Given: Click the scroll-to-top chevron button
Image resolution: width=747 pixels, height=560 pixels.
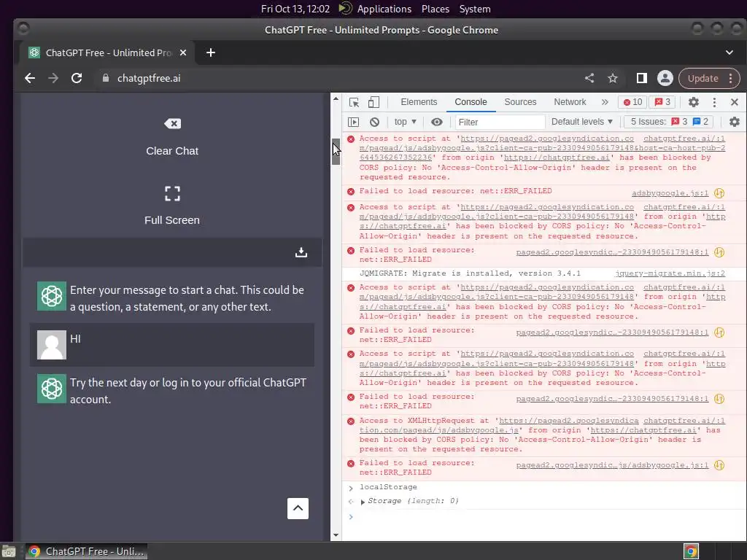Looking at the screenshot, I should pos(298,508).
